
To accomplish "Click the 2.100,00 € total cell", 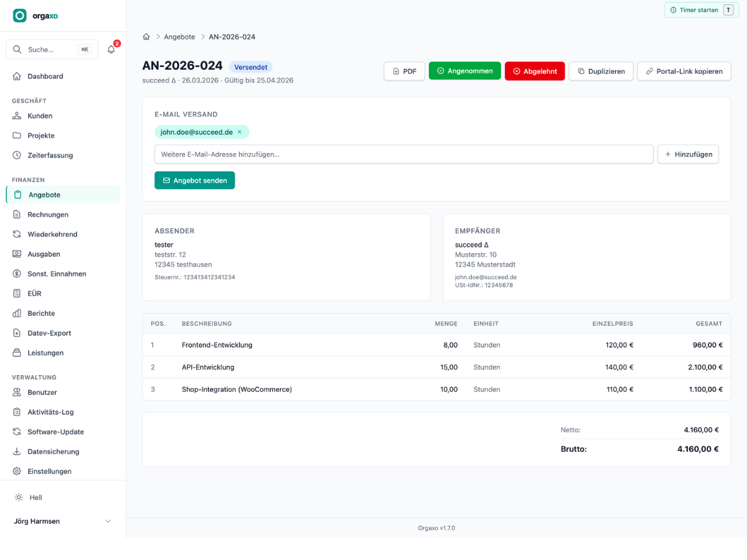I will point(705,367).
